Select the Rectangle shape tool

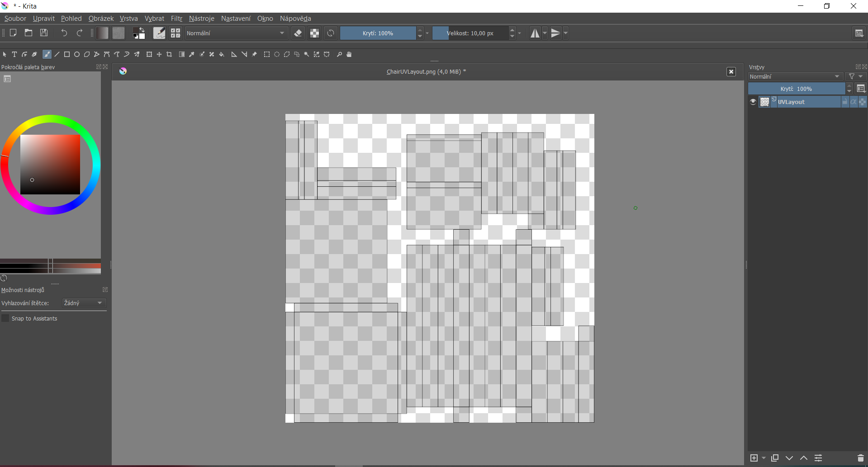[67, 54]
